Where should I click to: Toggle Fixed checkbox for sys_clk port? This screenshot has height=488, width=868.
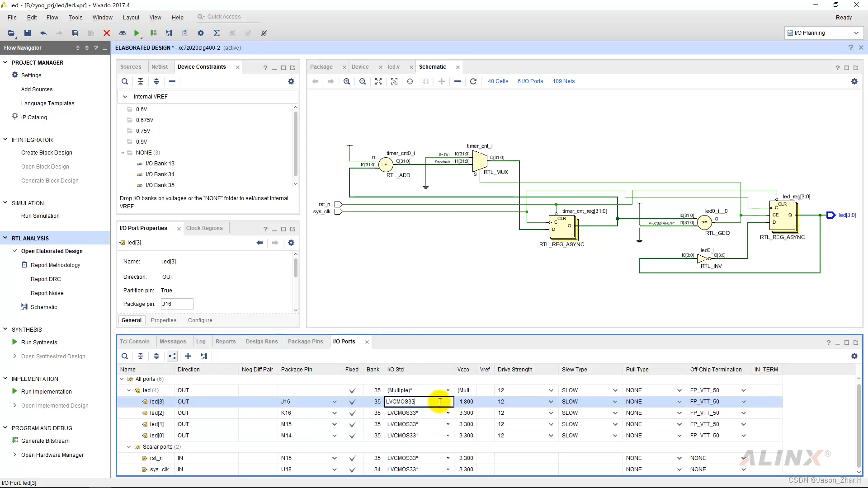352,469
